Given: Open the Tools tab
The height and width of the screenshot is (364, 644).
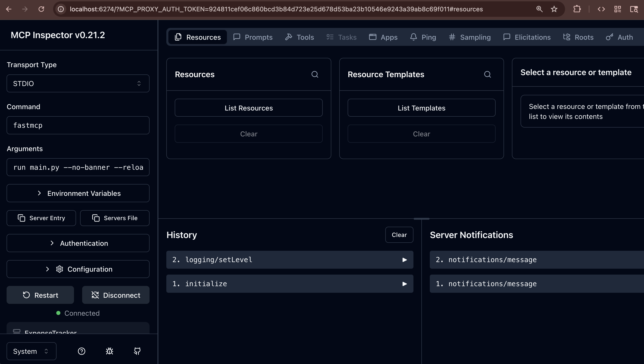Looking at the screenshot, I should [x=300, y=37].
